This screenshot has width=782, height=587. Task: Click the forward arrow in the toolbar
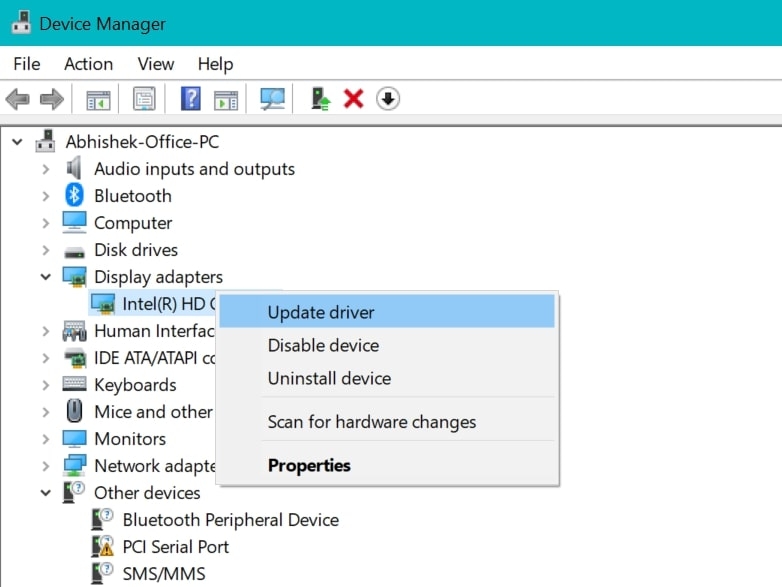point(52,99)
